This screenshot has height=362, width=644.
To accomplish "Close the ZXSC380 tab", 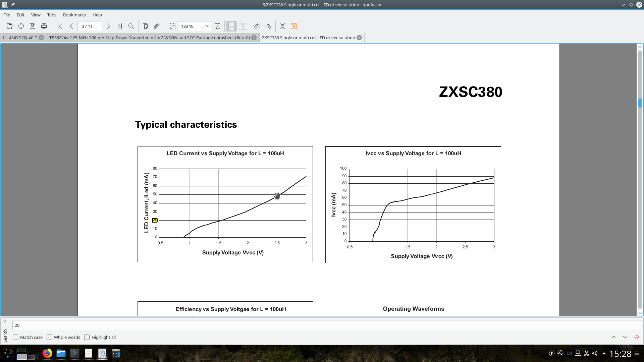I will point(359,38).
